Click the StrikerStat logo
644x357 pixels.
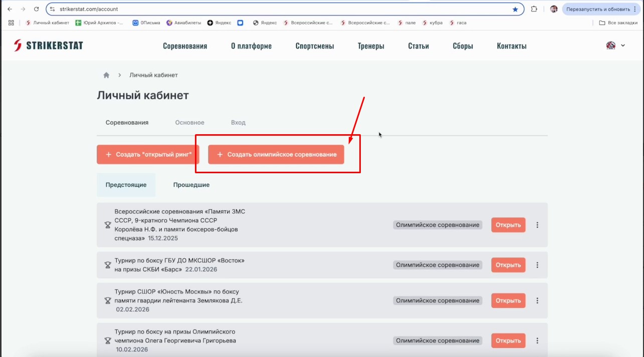pos(48,46)
